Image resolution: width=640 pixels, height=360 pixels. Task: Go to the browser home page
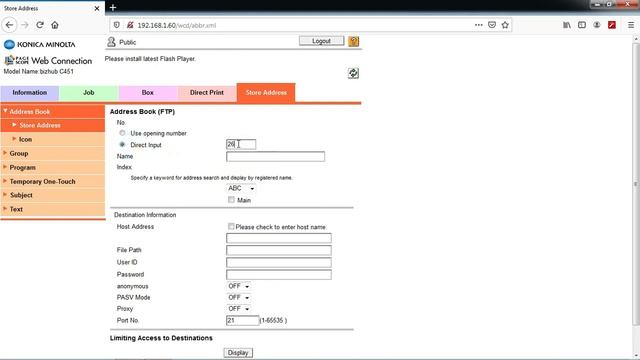55,25
